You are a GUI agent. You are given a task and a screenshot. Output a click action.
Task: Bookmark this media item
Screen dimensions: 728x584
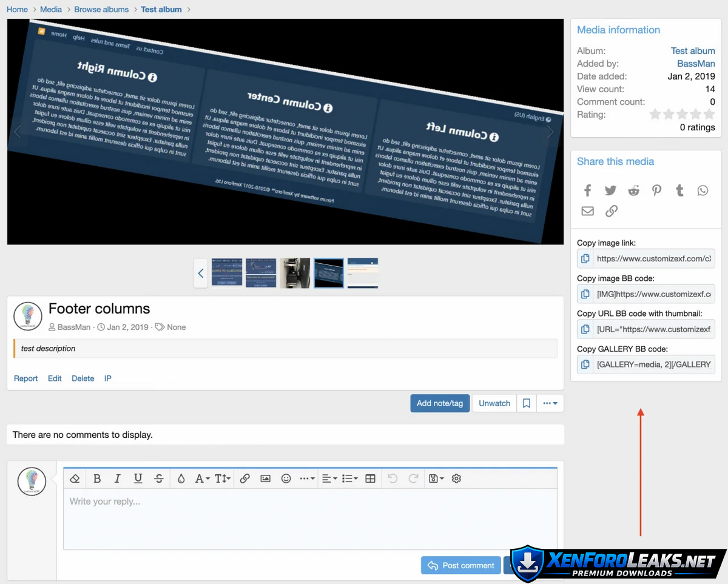(x=527, y=403)
